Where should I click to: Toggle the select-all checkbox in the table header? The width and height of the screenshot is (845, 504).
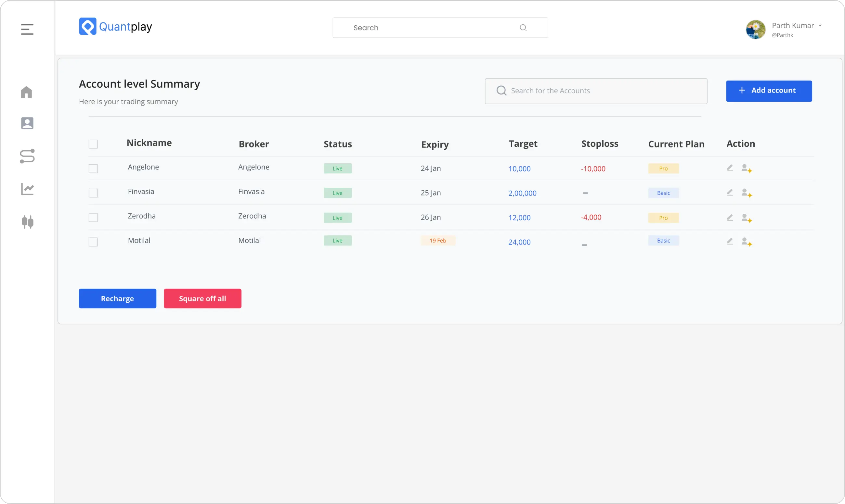coord(93,144)
